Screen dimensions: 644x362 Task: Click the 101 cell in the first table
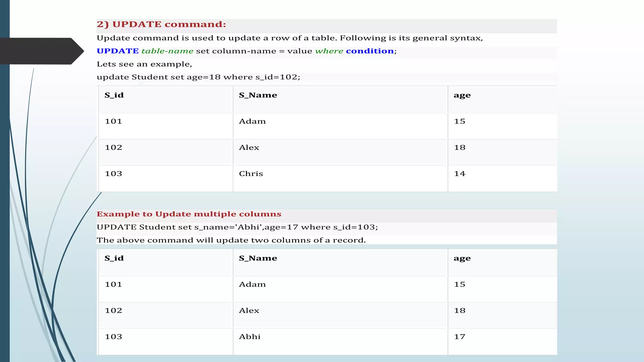pyautogui.click(x=166, y=126)
